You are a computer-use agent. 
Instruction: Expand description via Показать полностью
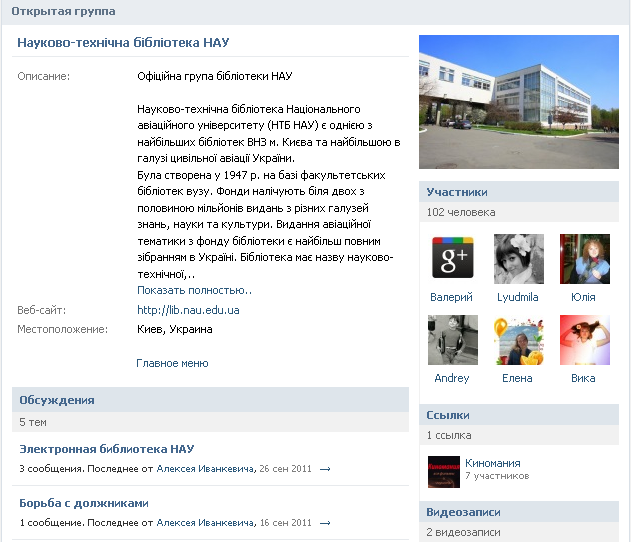pos(194,291)
